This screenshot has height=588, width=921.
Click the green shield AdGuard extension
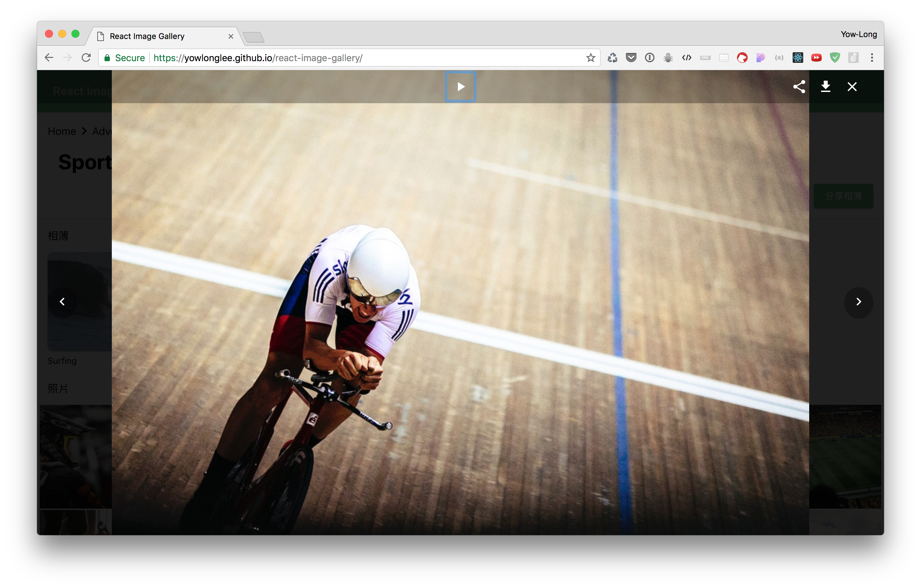click(835, 58)
